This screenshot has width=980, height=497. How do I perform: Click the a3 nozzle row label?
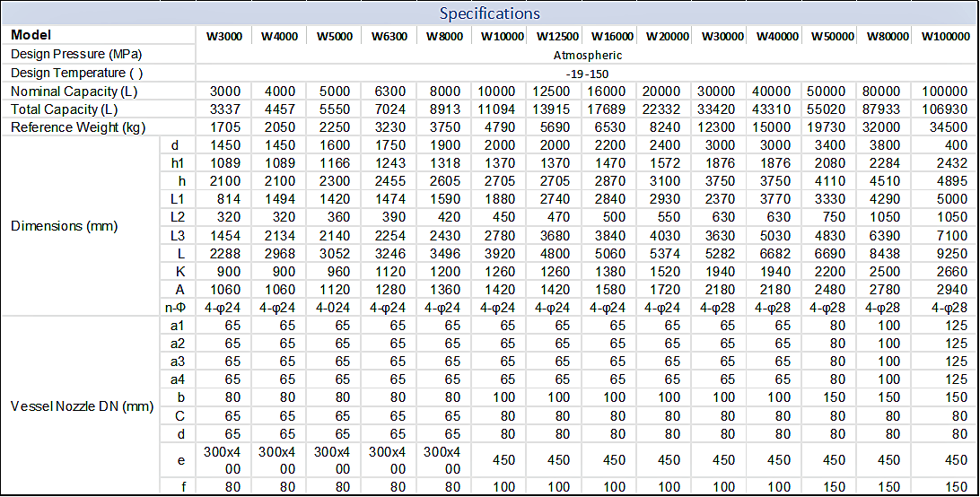click(178, 362)
